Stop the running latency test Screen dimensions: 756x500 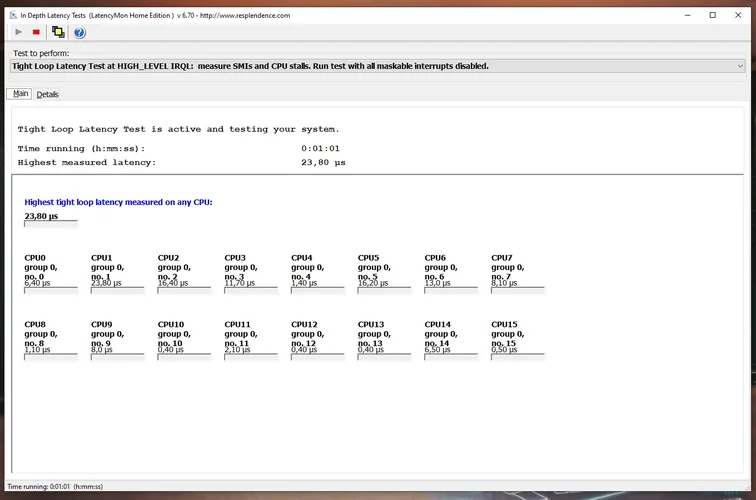(36, 32)
